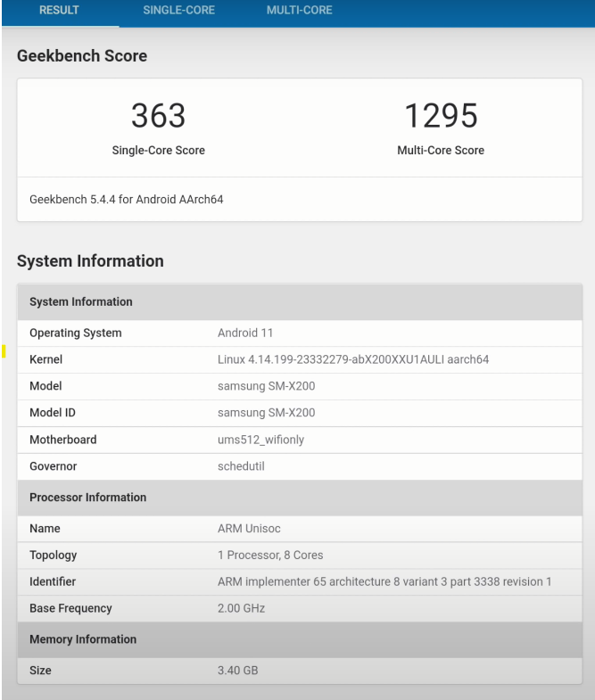Click the processor Name label
The width and height of the screenshot is (595, 700).
pos(45,529)
